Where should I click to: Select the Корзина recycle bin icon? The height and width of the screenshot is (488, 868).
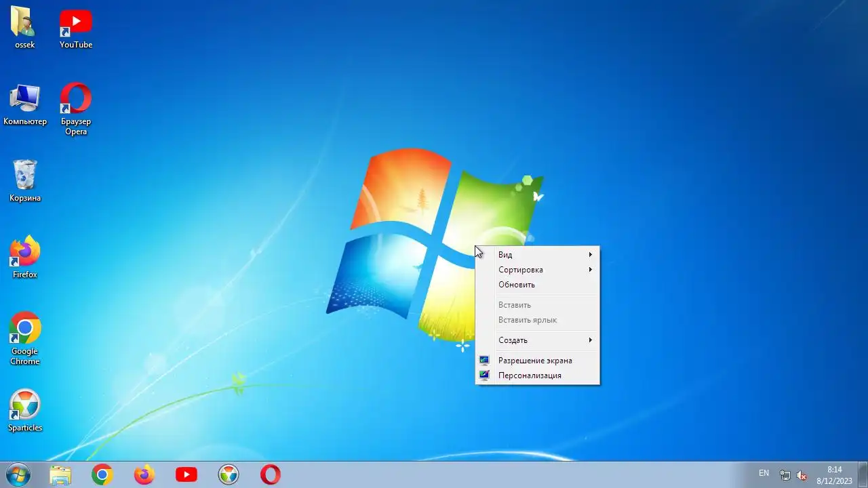tap(25, 181)
